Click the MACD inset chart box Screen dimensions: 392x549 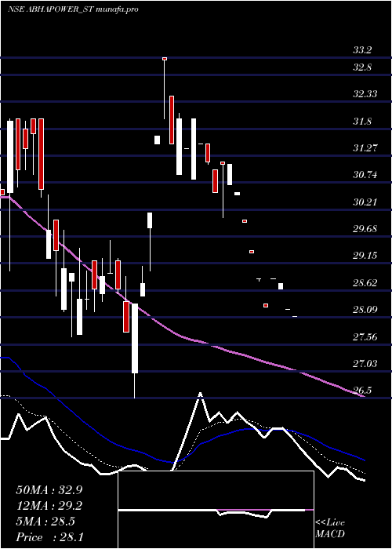point(216,510)
